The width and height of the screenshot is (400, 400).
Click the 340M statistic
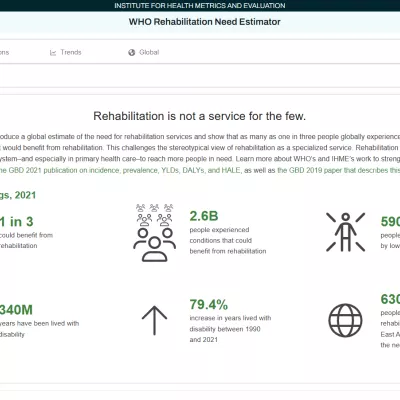[x=16, y=310]
